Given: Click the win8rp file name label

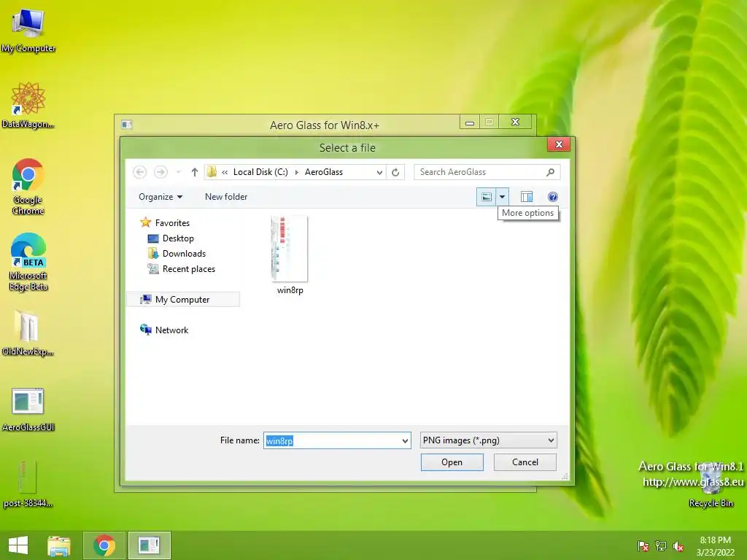Looking at the screenshot, I should [290, 290].
